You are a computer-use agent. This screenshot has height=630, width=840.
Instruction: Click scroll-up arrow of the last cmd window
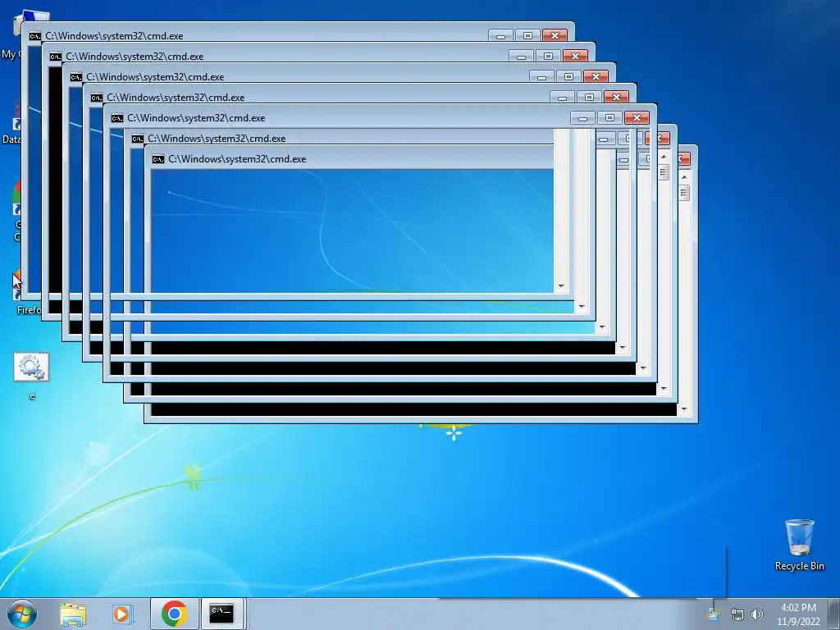(x=684, y=177)
